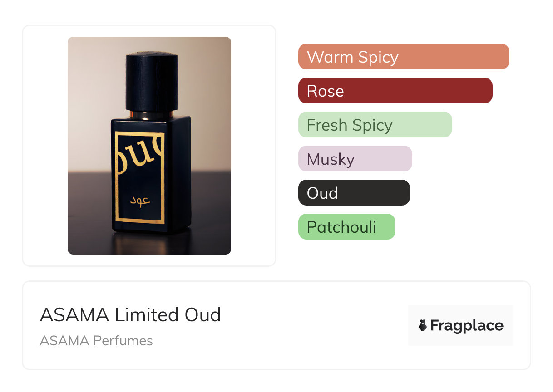Click the black Oud accord bar
Viewport: 553px width, 392px height.
[354, 193]
